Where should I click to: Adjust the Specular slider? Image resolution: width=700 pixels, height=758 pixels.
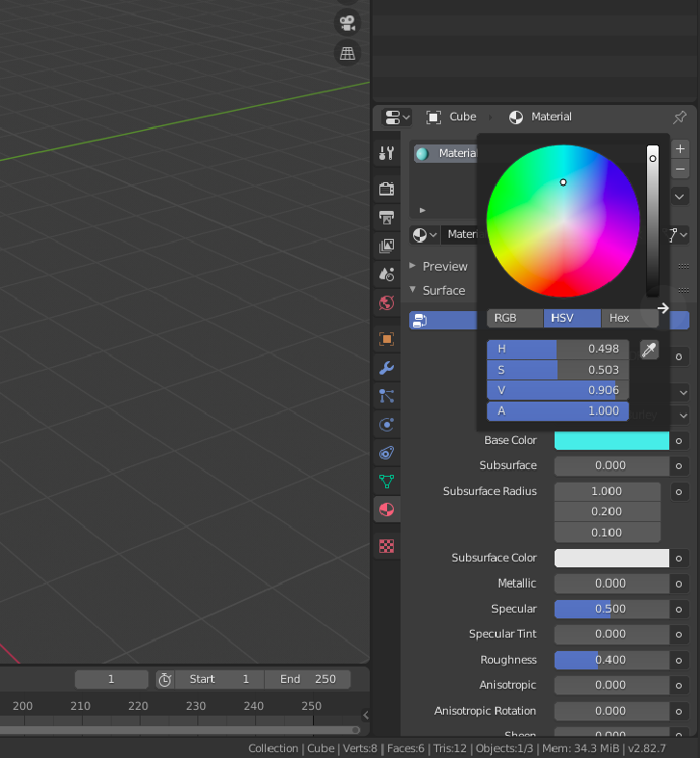pyautogui.click(x=611, y=609)
